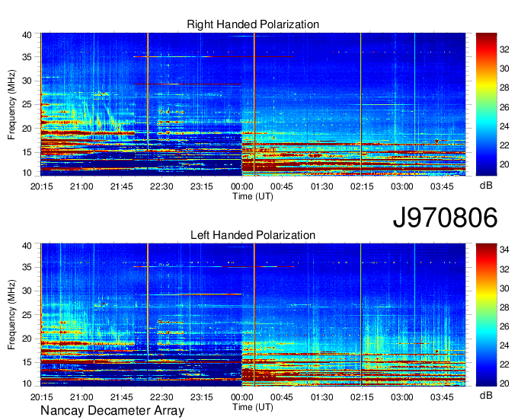Click the 21:45 tick label under top plot
This screenshot has width=518, height=420.
tap(122, 186)
